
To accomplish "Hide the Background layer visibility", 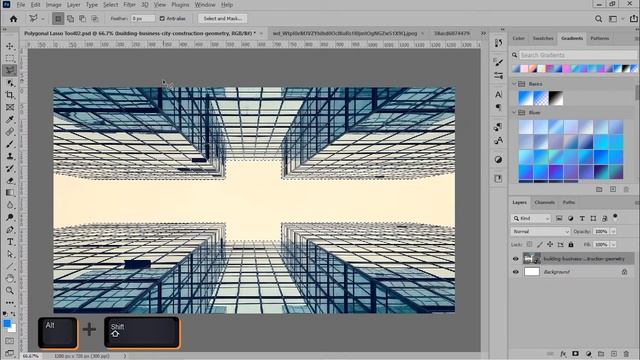I will point(516,272).
